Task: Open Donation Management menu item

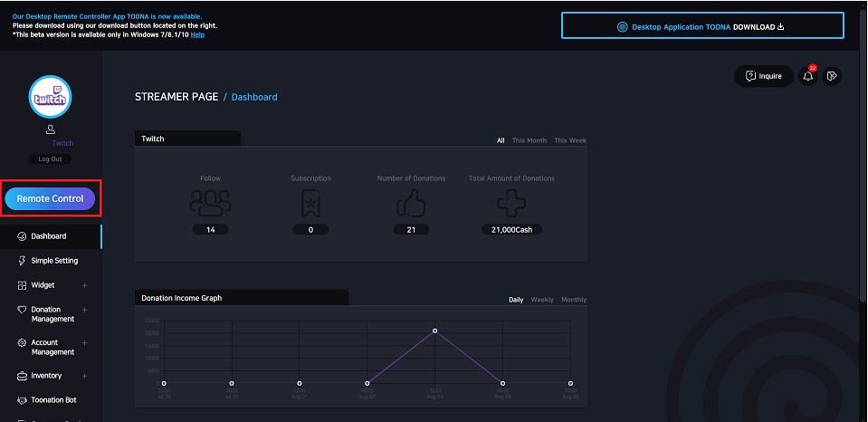Action: 52,314
